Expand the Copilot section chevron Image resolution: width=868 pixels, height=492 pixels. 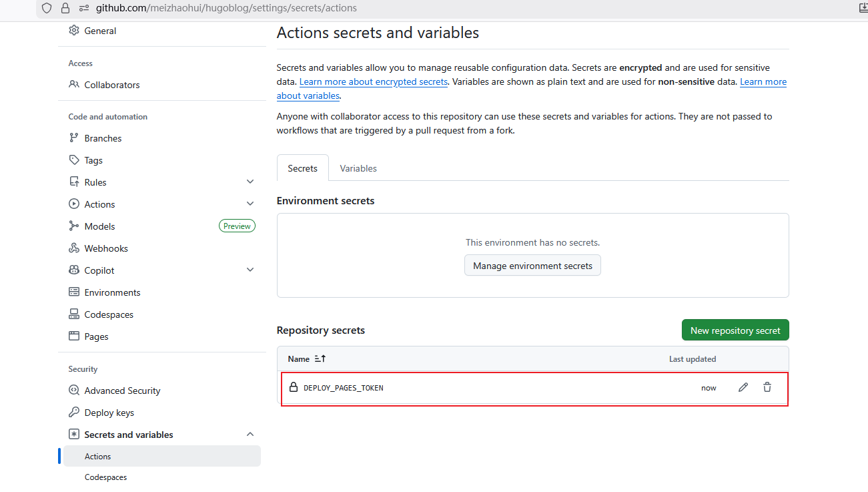[x=250, y=270]
